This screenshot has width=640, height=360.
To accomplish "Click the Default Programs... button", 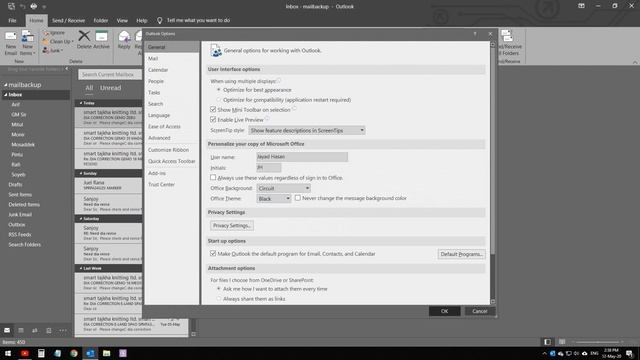I will pos(461,254).
